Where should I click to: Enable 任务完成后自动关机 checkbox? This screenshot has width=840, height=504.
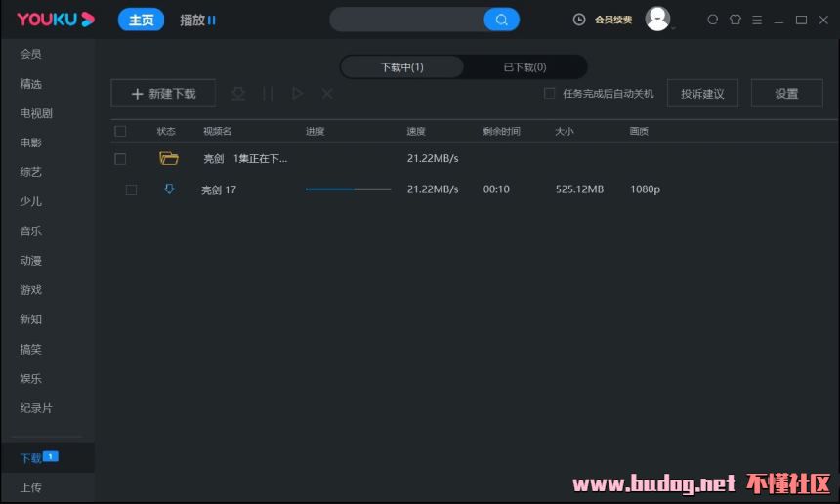549,93
